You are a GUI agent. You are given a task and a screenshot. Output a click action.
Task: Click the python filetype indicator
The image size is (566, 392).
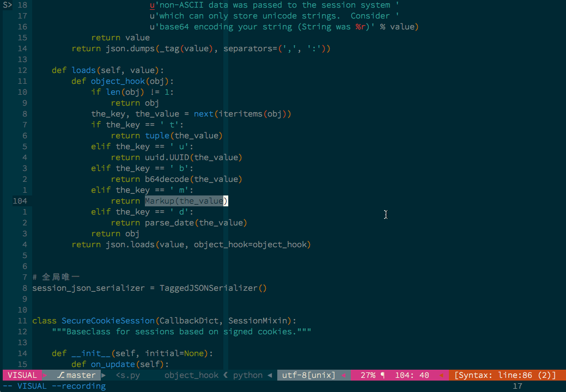(x=247, y=375)
